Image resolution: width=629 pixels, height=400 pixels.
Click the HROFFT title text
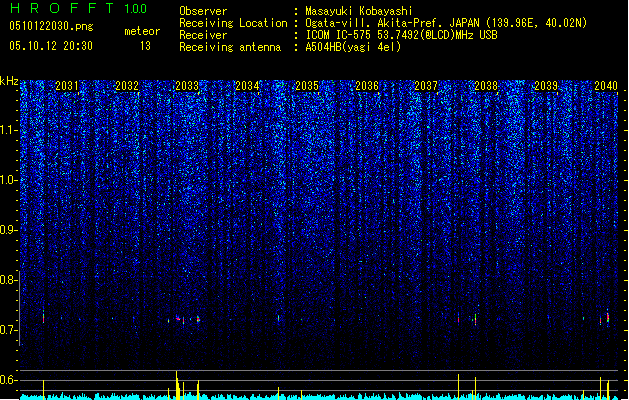click(62, 8)
